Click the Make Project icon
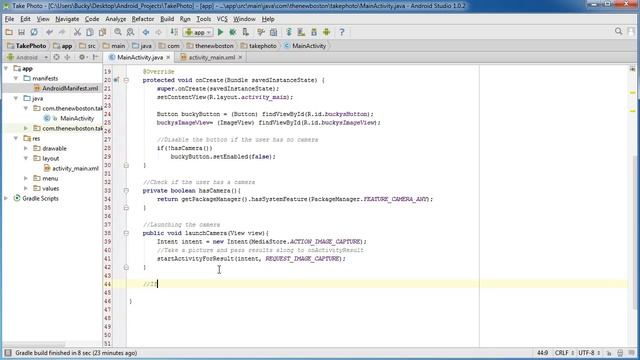The height and width of the screenshot is (360, 640). 174,32
